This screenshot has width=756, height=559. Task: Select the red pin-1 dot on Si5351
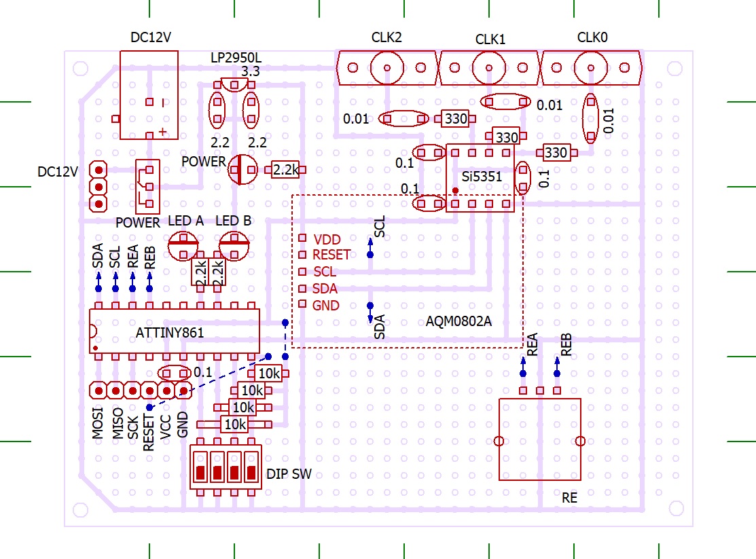(x=455, y=190)
